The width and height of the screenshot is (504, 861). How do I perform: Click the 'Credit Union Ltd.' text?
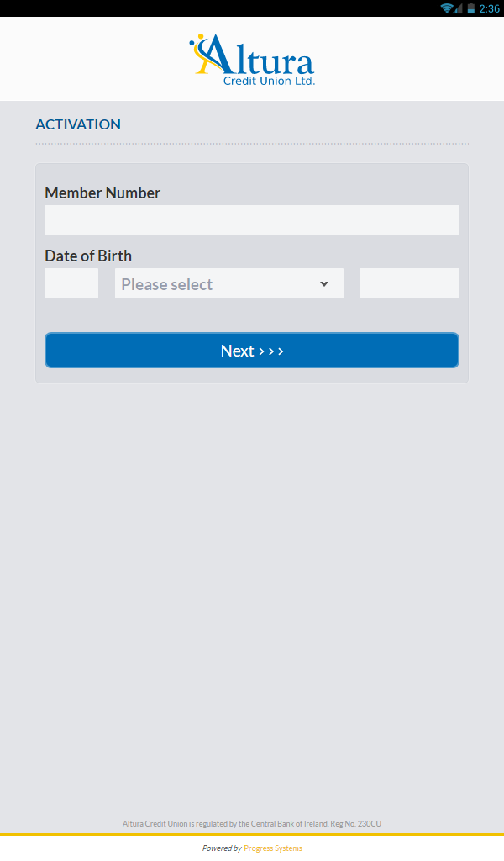[269, 82]
